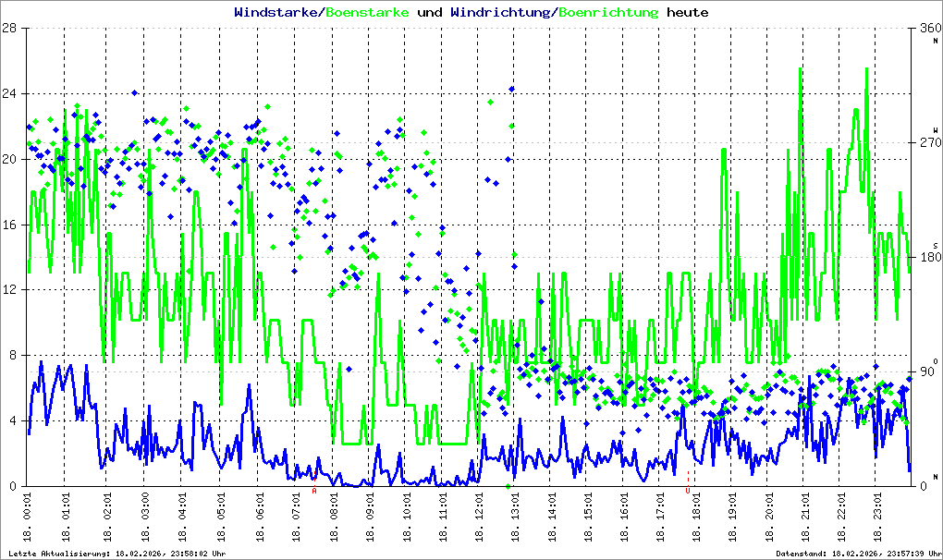Click the red sunrise marker "A"
943x560 pixels.
pos(314,491)
